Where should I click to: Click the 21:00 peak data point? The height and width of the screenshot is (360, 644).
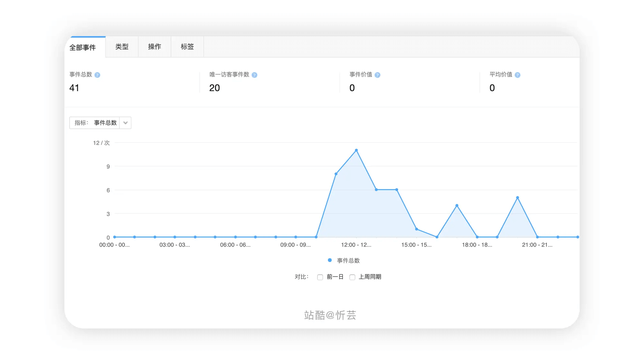(x=517, y=198)
